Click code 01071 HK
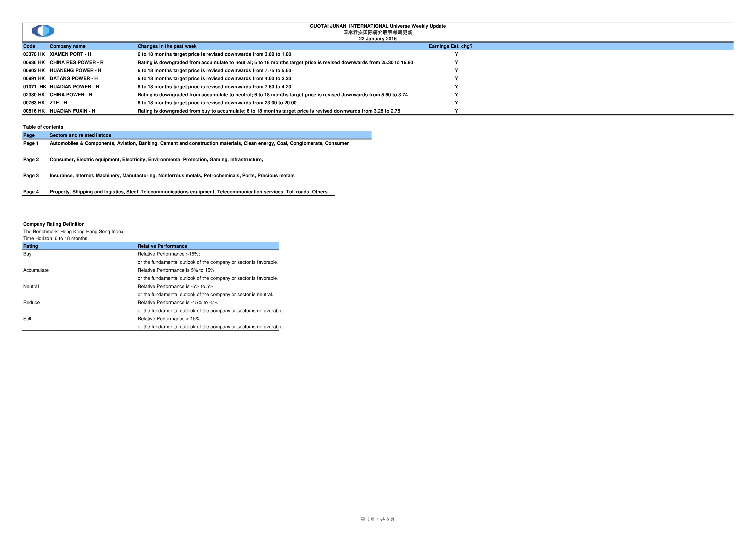Viewport: 756px width, 535px height. pos(35,87)
